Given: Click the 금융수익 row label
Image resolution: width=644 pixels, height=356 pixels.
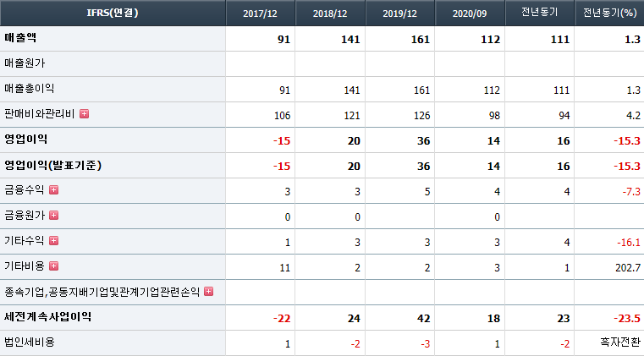Looking at the screenshot, I should 25,189.
